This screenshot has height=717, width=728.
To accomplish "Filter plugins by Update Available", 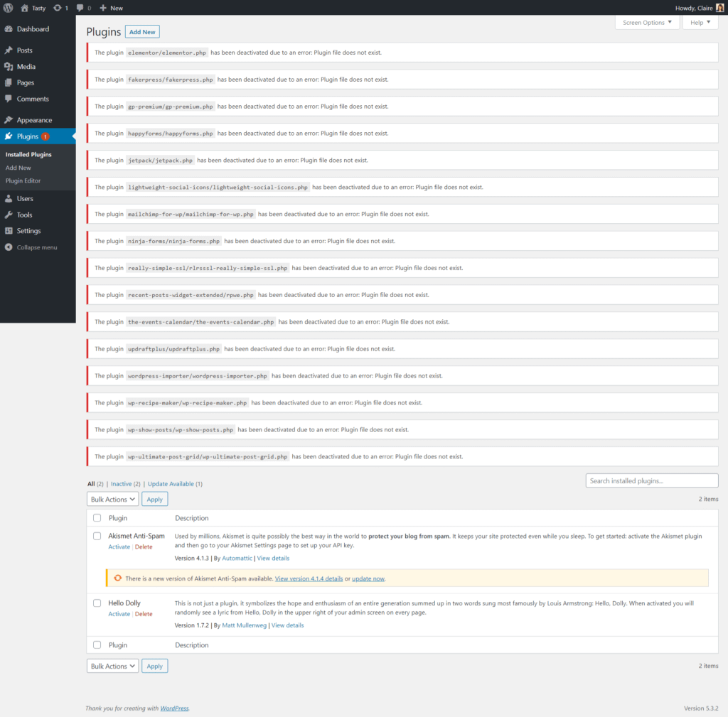I will point(171,483).
